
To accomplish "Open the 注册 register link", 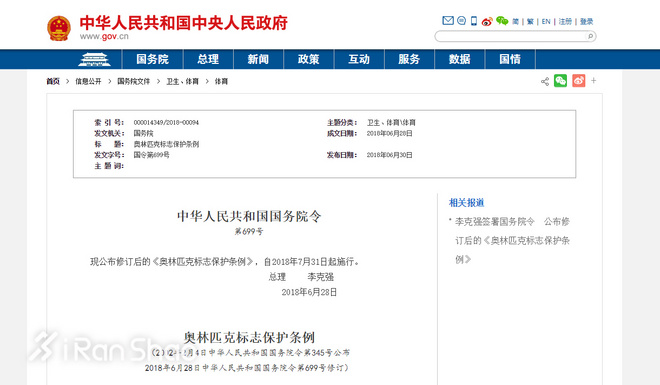I will [565, 21].
